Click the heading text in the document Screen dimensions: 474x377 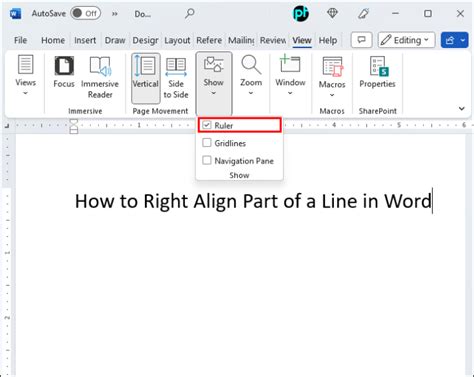coord(253,201)
